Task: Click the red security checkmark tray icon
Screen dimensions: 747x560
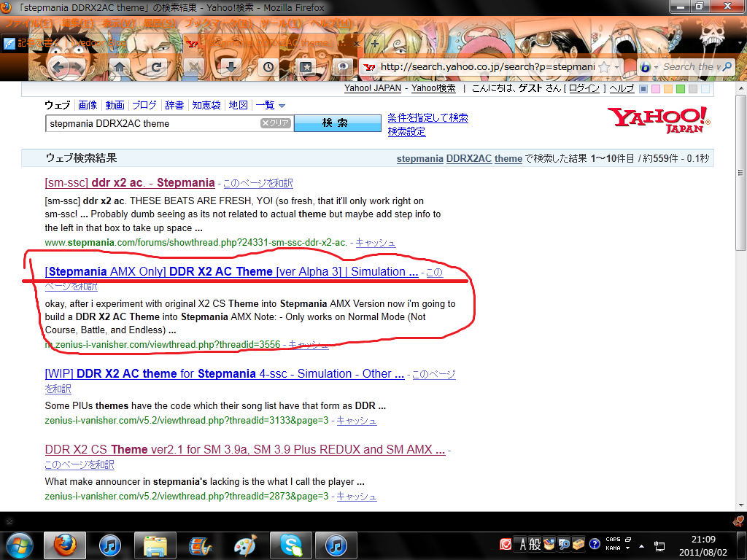Action: click(x=506, y=544)
